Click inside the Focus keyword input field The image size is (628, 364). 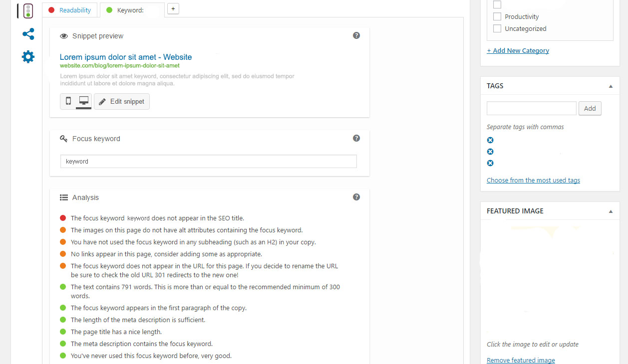tap(208, 162)
